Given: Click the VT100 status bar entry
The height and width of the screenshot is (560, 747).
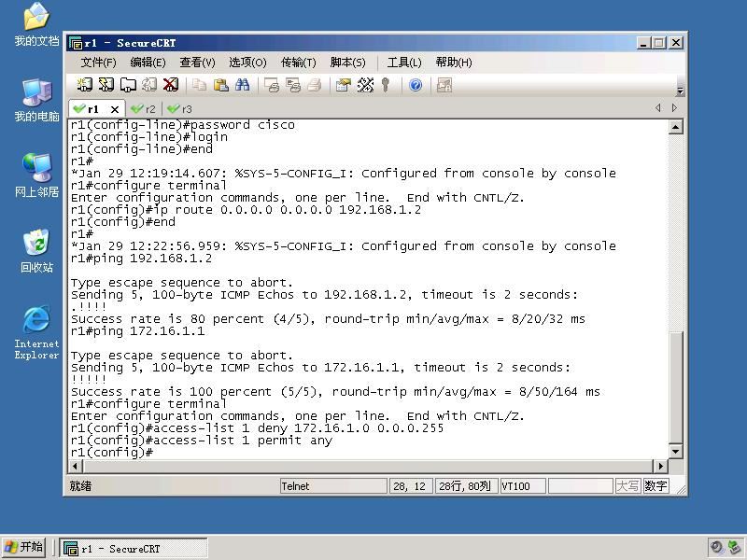Looking at the screenshot, I should tap(522, 486).
